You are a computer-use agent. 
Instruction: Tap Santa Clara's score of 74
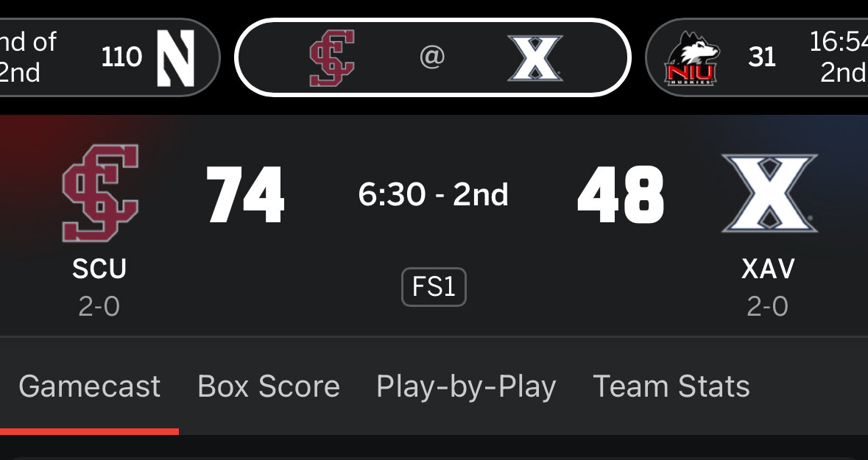(x=245, y=195)
